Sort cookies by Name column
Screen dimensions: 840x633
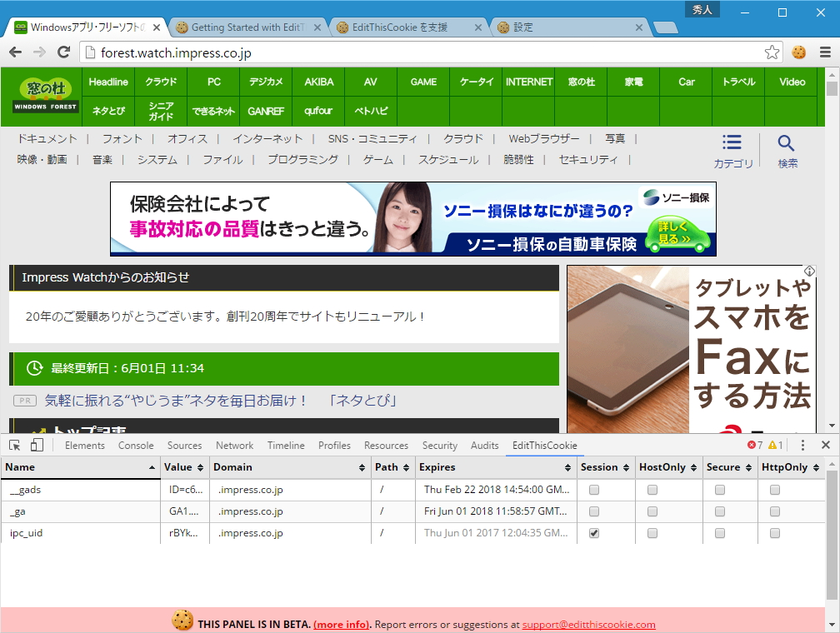point(80,467)
